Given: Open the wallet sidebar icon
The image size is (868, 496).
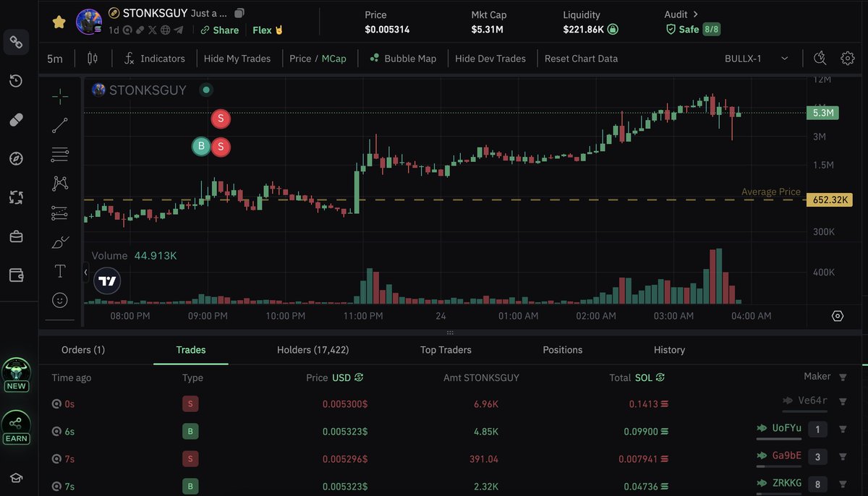Looking at the screenshot, I should point(16,275).
